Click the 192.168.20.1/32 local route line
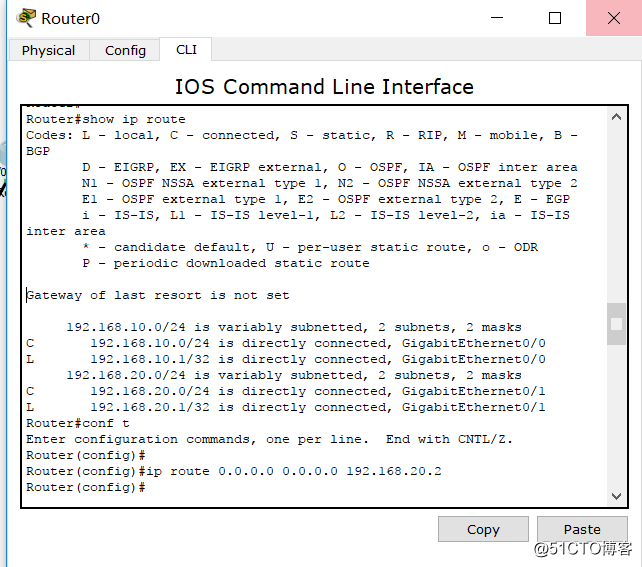 tap(286, 407)
